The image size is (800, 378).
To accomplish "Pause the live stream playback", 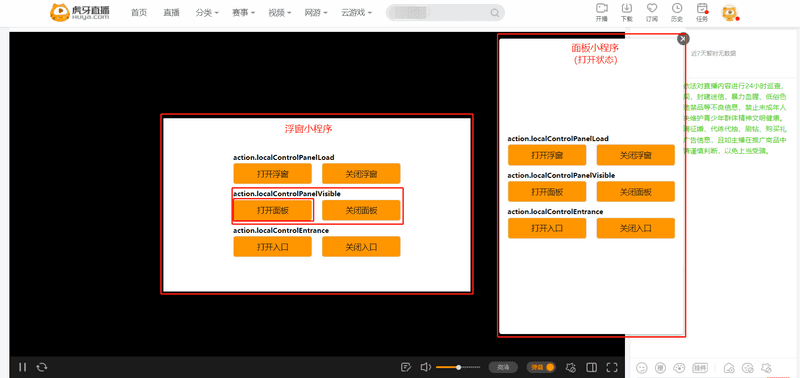I will click(x=22, y=367).
